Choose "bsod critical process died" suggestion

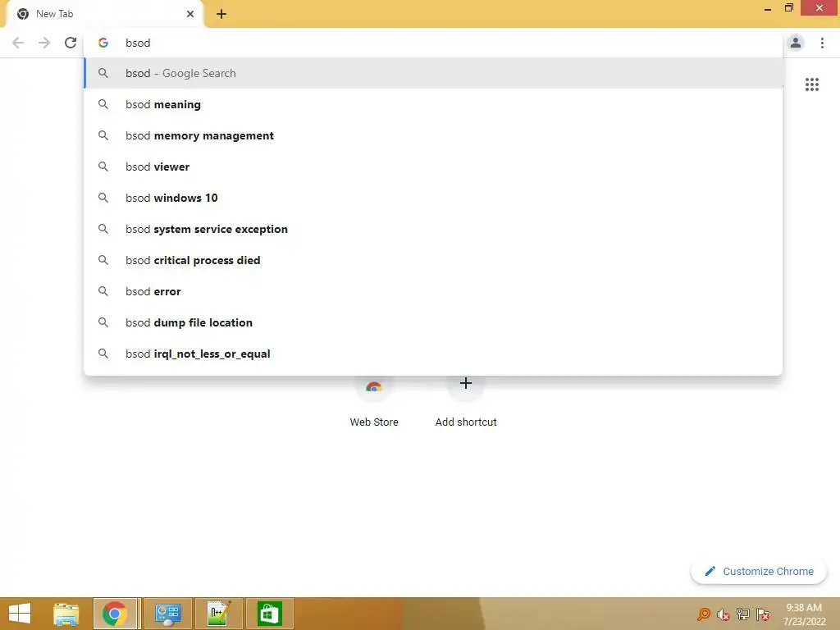[433, 260]
